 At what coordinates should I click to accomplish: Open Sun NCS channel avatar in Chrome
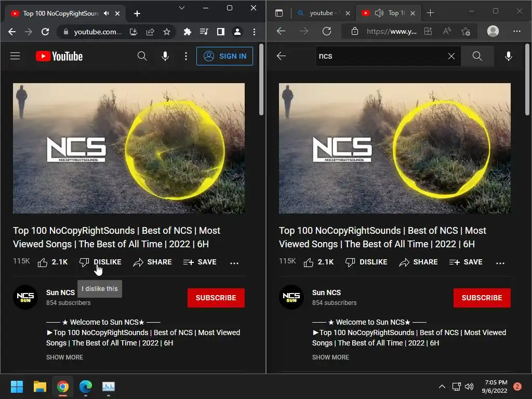pyautogui.click(x=25, y=297)
